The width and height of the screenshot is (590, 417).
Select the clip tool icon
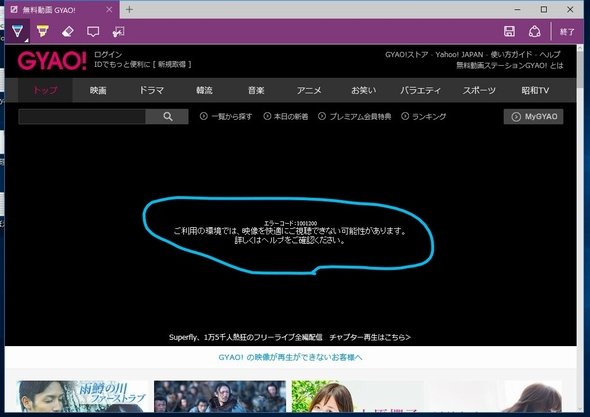(119, 32)
